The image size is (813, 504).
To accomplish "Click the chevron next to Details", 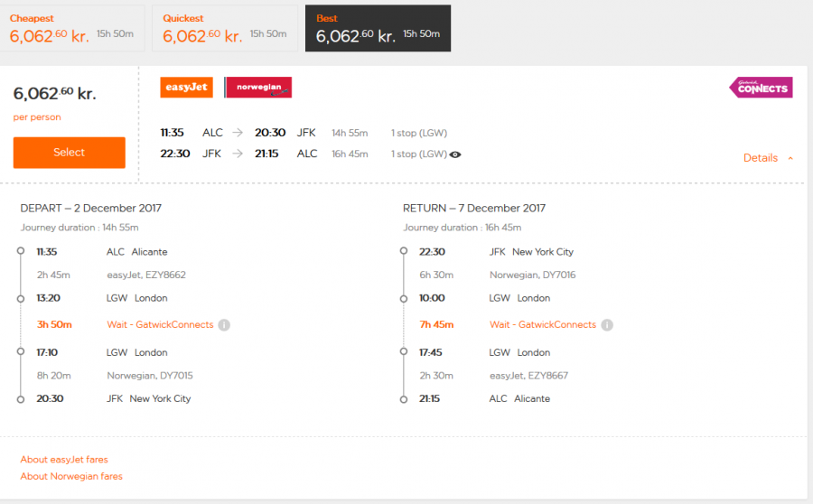I will pyautogui.click(x=791, y=158).
